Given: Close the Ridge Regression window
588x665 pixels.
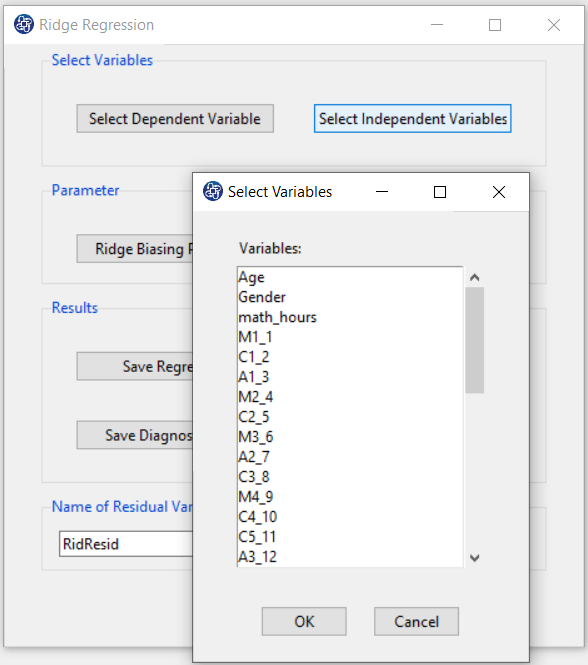Looking at the screenshot, I should [x=554, y=25].
